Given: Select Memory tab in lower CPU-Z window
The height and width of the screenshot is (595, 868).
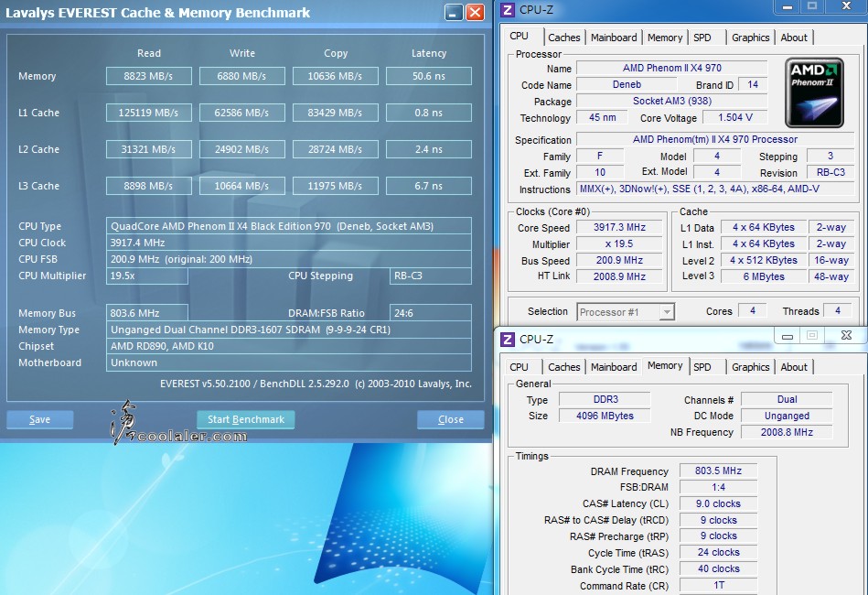Looking at the screenshot, I should (x=665, y=365).
